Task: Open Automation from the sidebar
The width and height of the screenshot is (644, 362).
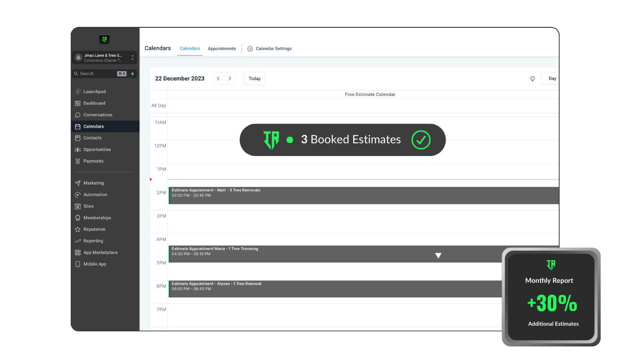Action: 95,195
